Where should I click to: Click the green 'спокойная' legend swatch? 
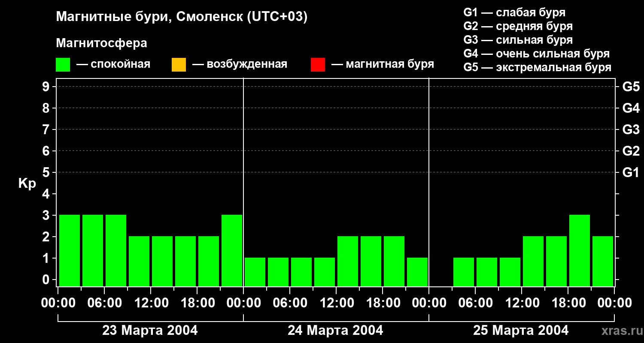[x=63, y=65]
